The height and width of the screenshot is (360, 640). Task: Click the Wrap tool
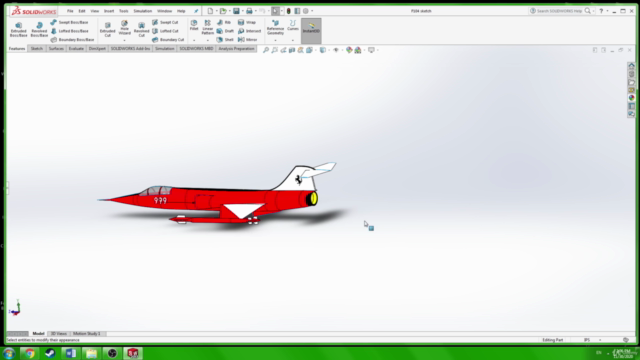[x=247, y=22]
